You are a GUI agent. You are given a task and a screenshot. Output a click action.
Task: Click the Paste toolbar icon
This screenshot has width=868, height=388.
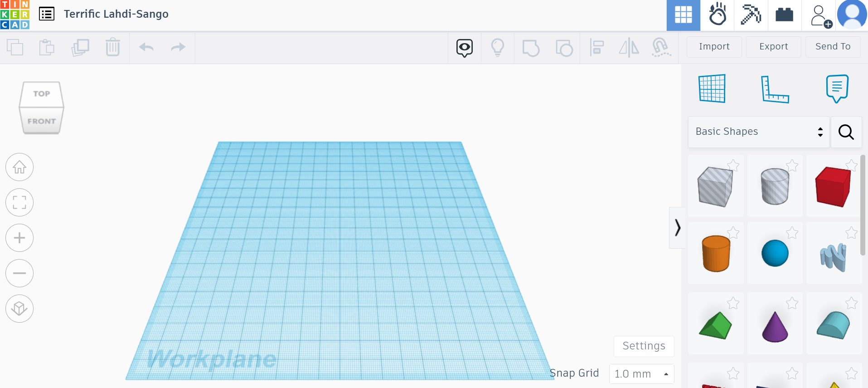47,47
